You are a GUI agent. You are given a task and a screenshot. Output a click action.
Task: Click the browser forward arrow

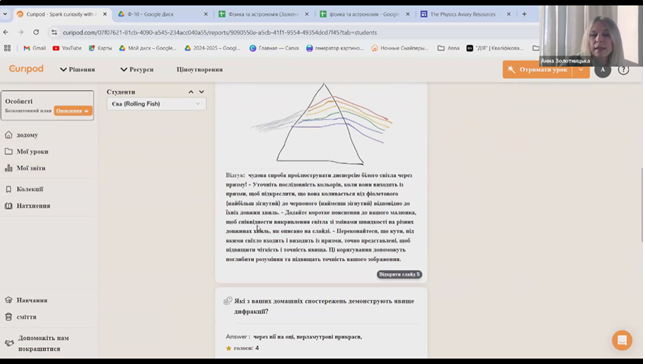click(x=21, y=32)
